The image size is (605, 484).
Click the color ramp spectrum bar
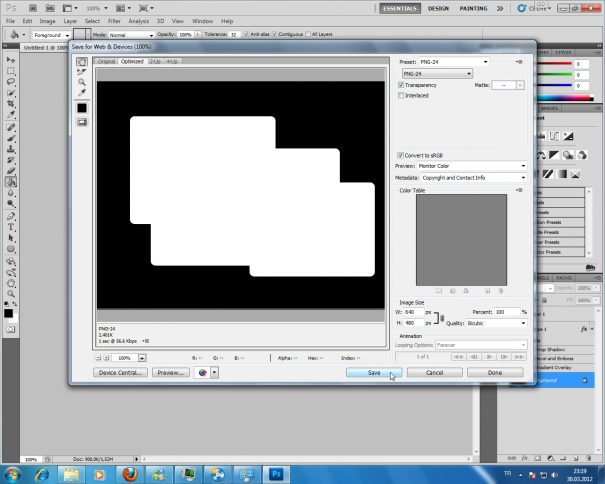566,98
